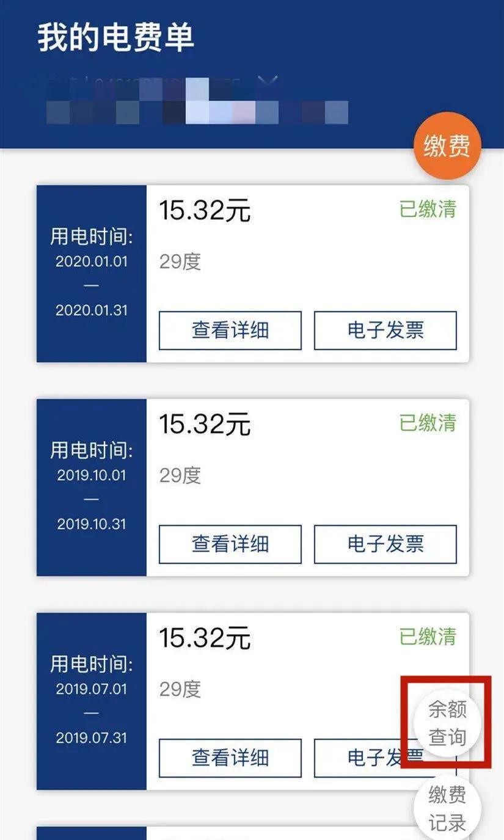Click 查看详细 on the October 2019 bill
This screenshot has width=504, height=840.
click(230, 544)
